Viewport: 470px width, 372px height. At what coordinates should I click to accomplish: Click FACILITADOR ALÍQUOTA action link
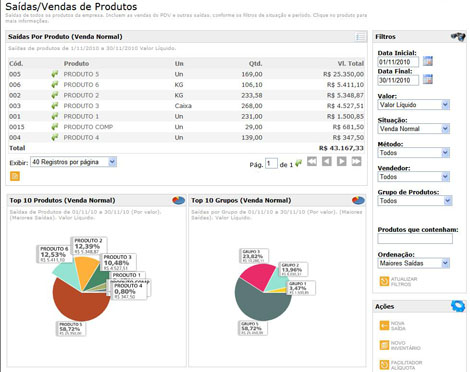tap(406, 365)
